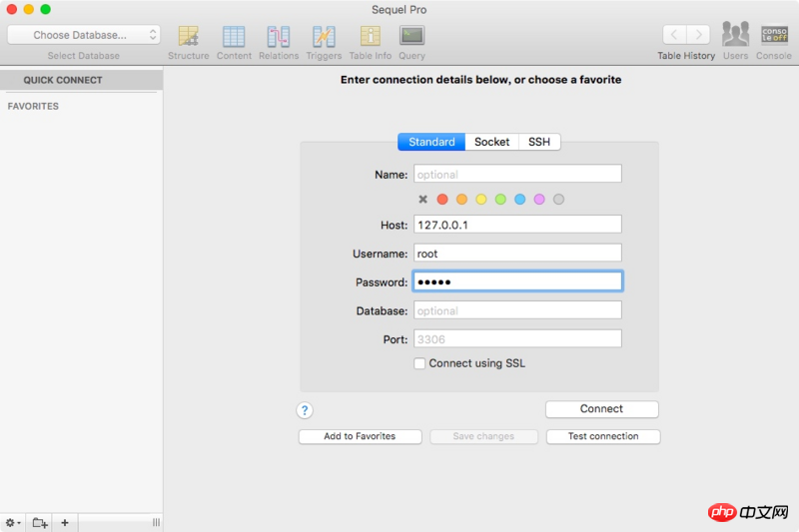
Task: Open the Table Info icon
Action: point(370,37)
